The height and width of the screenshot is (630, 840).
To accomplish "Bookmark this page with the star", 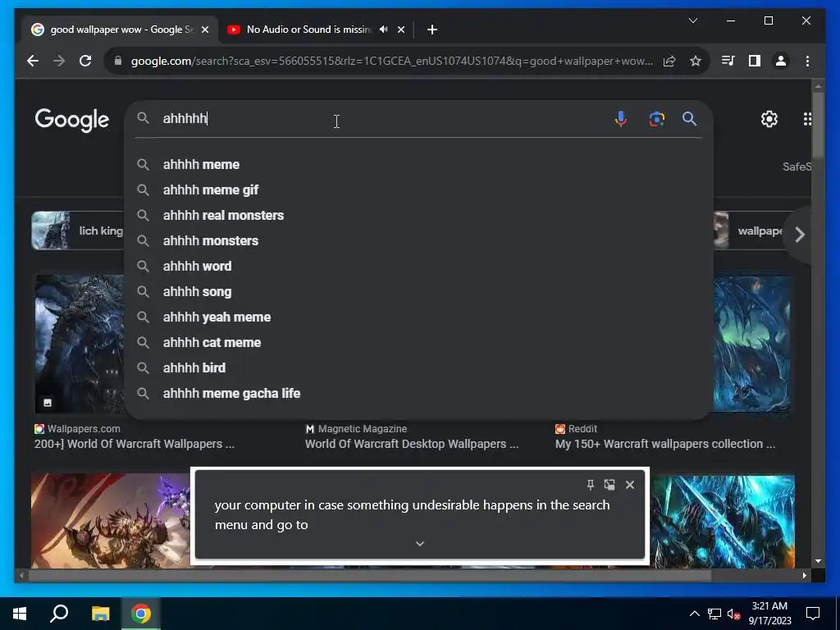I will 696,61.
